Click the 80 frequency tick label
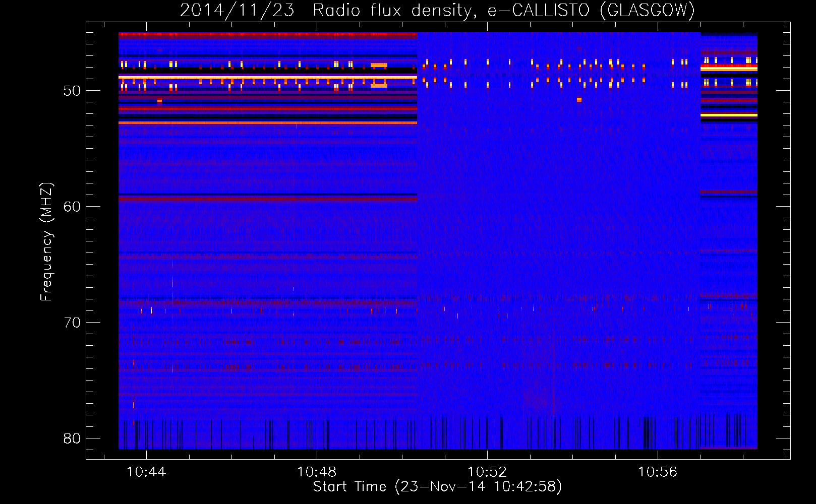816x504 pixels. pyautogui.click(x=72, y=438)
